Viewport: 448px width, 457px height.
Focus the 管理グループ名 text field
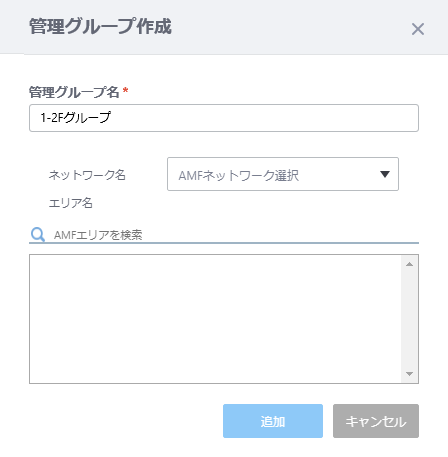224,118
